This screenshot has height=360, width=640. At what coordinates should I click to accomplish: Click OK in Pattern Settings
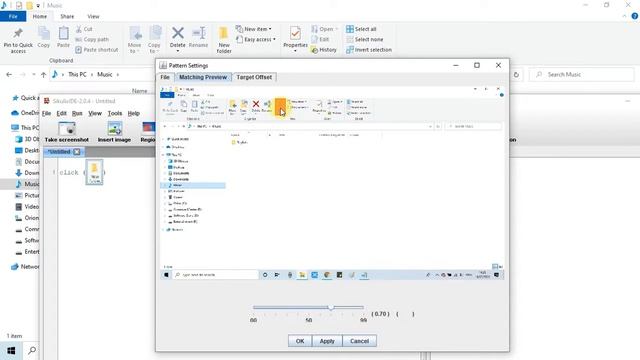pos(300,341)
